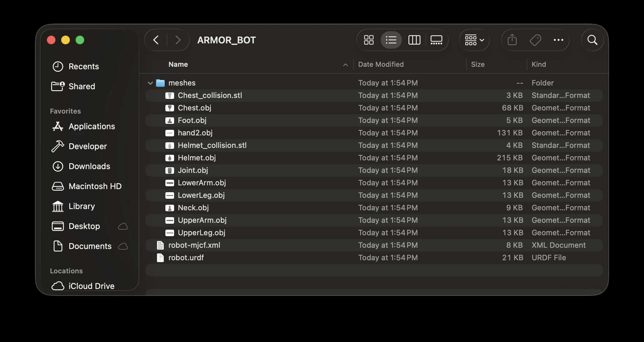Collapse the meshes folder disclosure arrow

tap(150, 83)
